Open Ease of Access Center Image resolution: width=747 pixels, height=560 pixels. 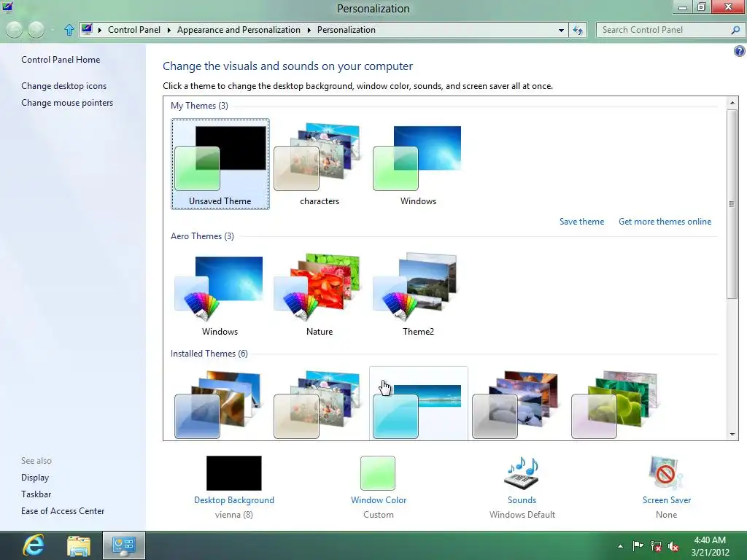63,511
